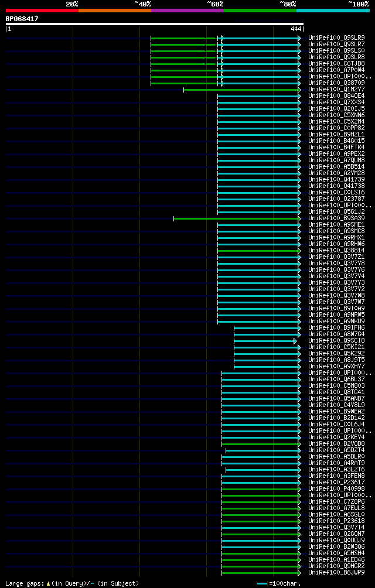Select hit label UniRef100_C5X2M4
Viewport: 375px width, 588px height.
tap(336, 121)
